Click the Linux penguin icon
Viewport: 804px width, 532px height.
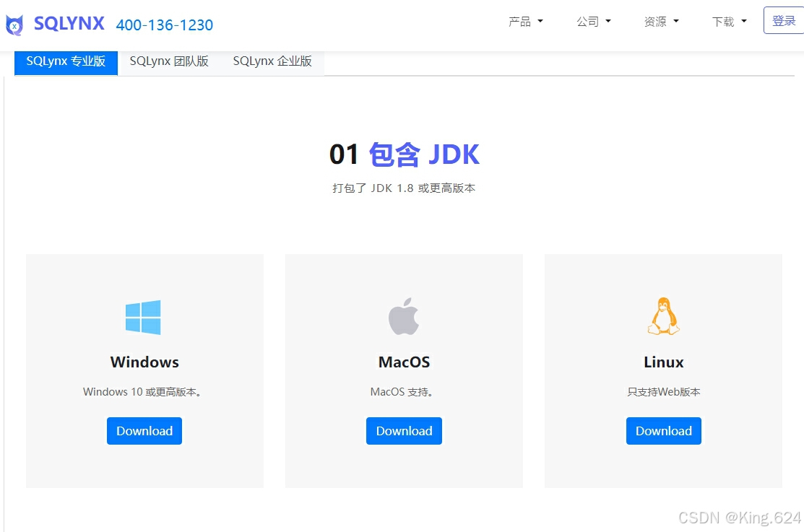(664, 316)
